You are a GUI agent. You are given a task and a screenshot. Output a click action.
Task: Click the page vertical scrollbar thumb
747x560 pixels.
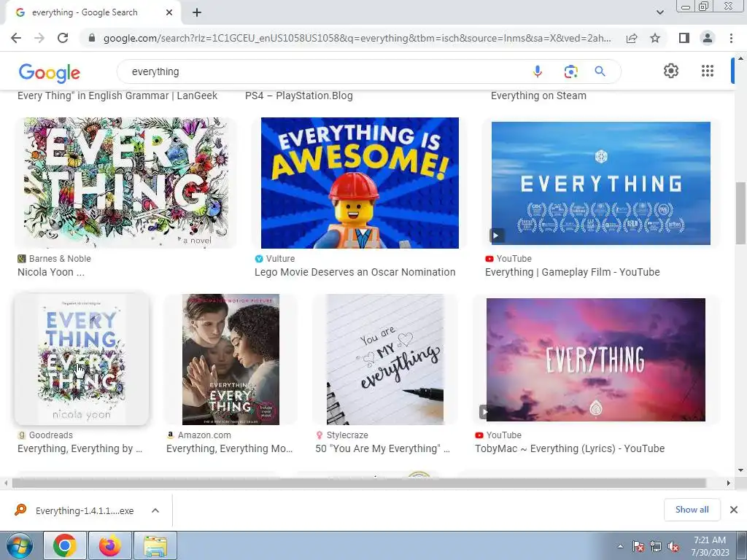point(740,212)
